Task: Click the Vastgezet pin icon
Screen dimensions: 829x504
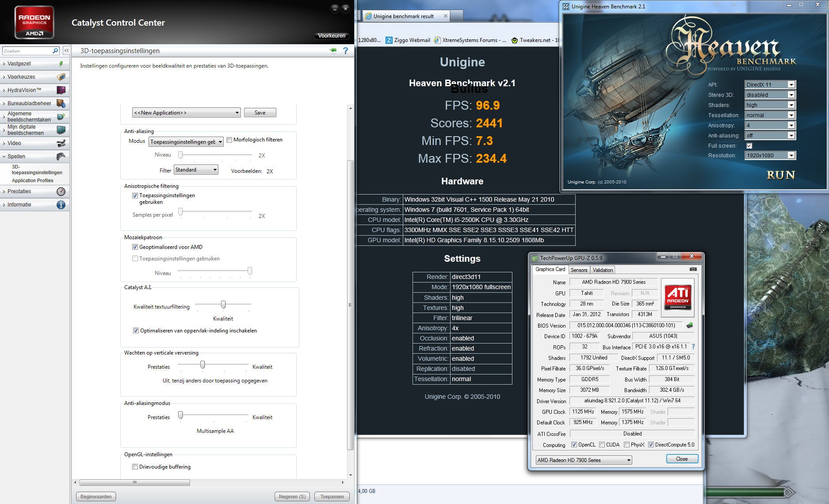Action: (61, 64)
